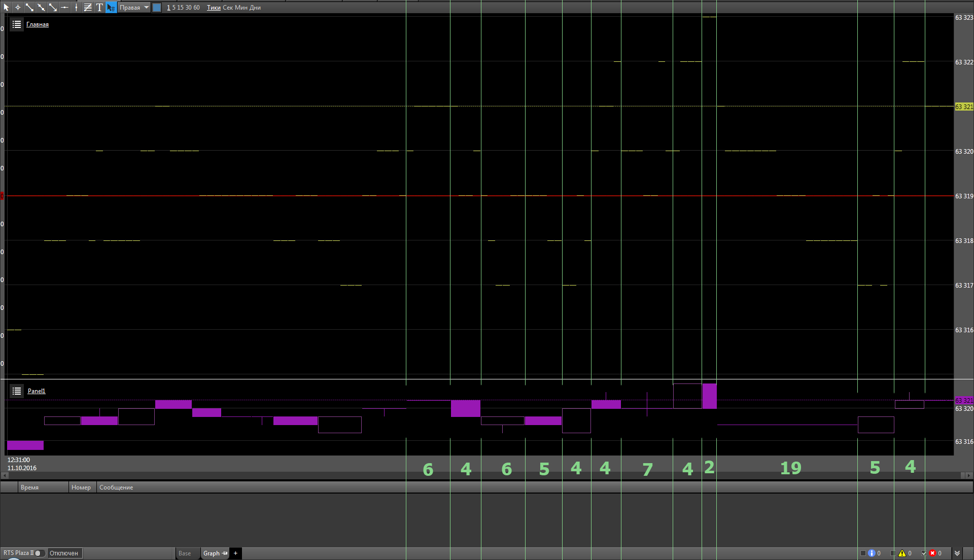Select the text annotation tool
Screen dimensions: 974x560
click(x=99, y=7)
